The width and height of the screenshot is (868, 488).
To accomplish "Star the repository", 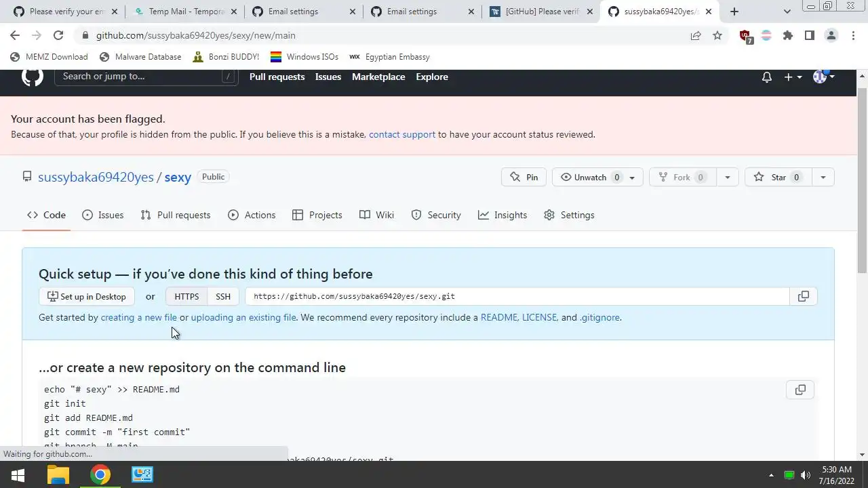I will pyautogui.click(x=778, y=177).
